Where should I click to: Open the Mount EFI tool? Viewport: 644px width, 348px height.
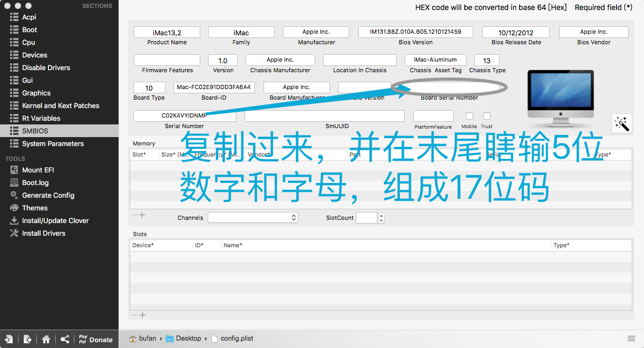click(38, 170)
